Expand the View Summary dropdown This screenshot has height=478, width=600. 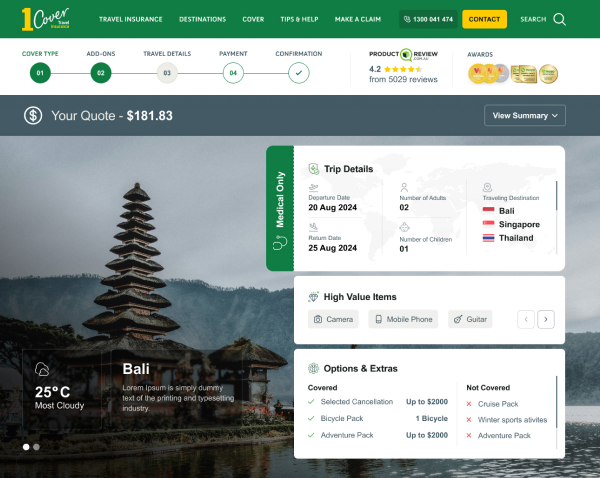(x=524, y=116)
